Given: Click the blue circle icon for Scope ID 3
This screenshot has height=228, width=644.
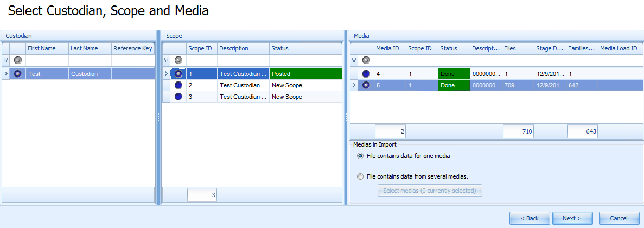Looking at the screenshot, I should 178,97.
